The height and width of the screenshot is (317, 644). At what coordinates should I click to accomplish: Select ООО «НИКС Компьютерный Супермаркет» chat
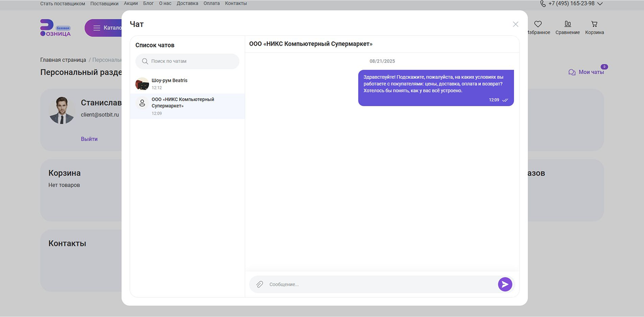click(187, 106)
